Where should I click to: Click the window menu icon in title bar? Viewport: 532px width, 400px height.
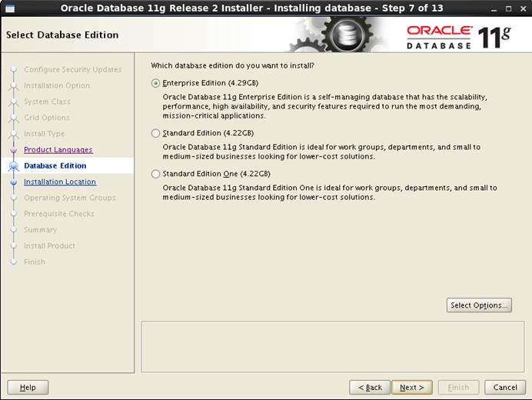pyautogui.click(x=10, y=8)
